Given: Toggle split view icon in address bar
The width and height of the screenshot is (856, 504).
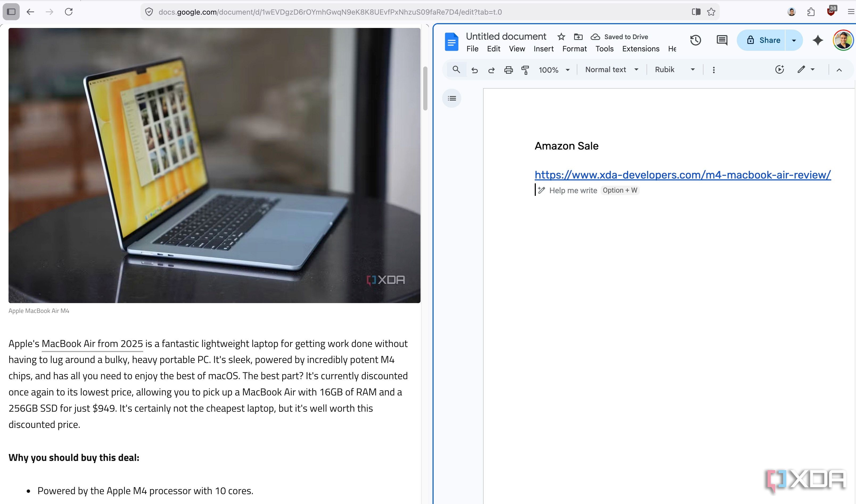Looking at the screenshot, I should point(696,12).
